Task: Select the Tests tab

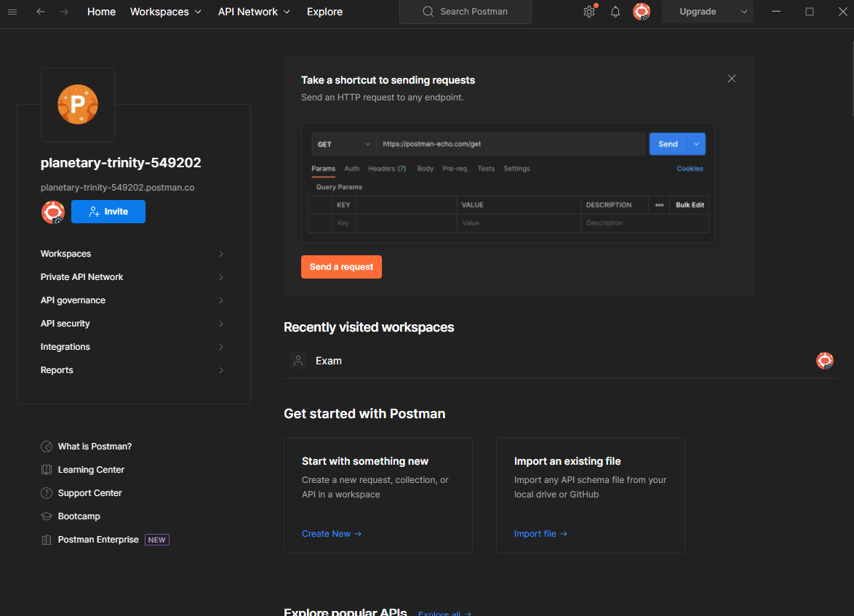Action: click(x=486, y=169)
